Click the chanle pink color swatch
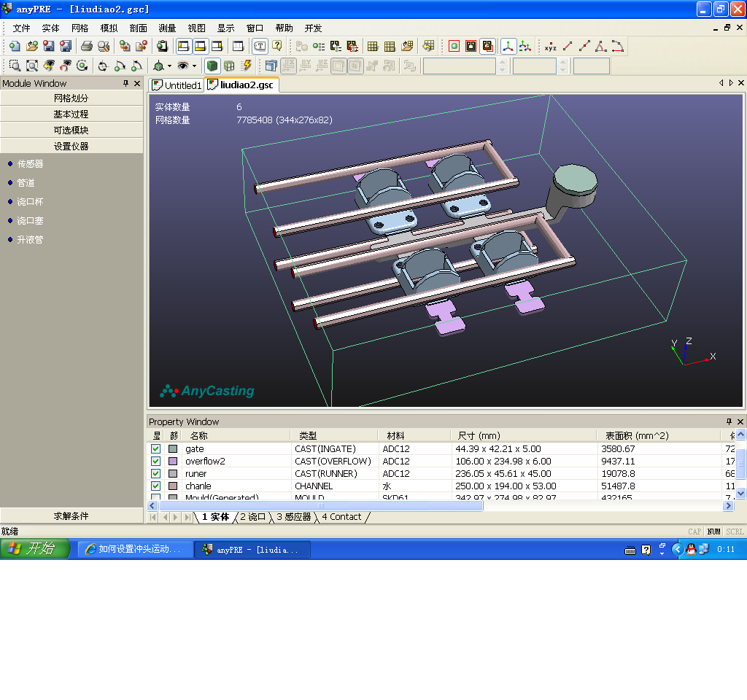This screenshot has height=700, width=747. click(173, 486)
